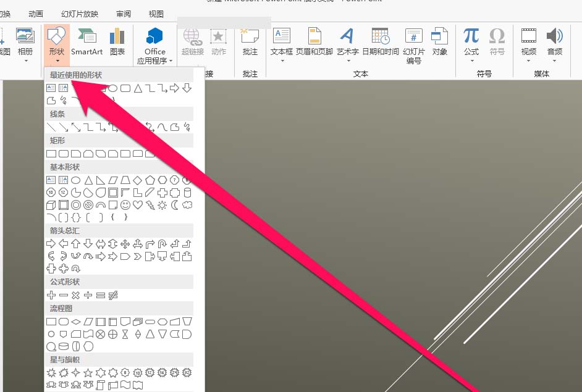
Task: Pick the donut shape in 基本形状
Action: (x=76, y=205)
